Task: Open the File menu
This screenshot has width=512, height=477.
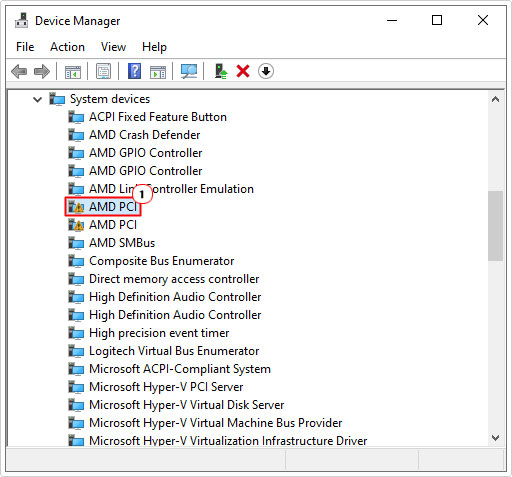Action: pos(25,47)
